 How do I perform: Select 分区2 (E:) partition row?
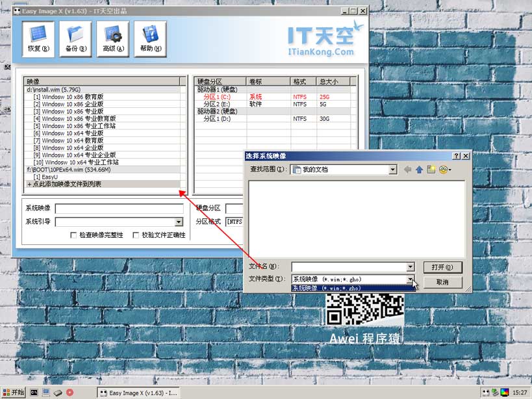[275, 104]
